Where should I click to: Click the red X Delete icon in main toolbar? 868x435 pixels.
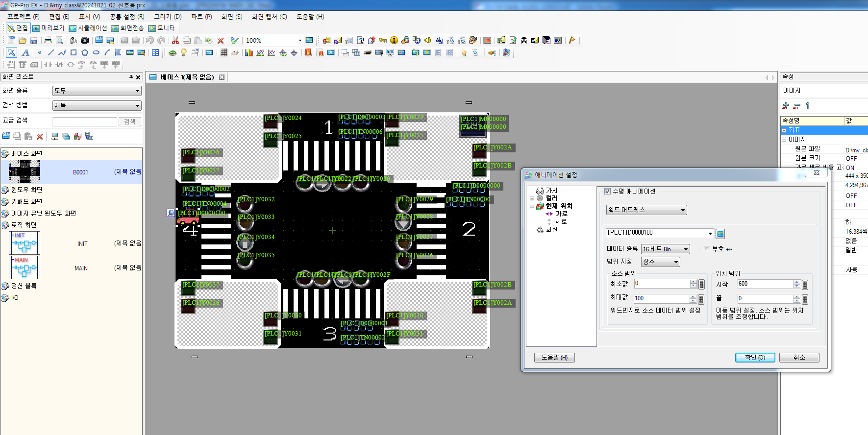[221, 40]
